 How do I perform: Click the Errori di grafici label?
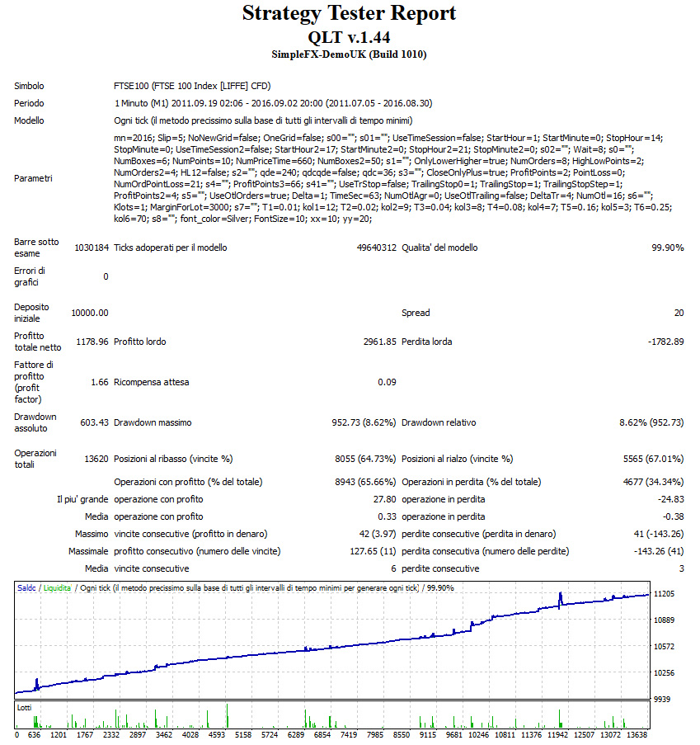30,276
